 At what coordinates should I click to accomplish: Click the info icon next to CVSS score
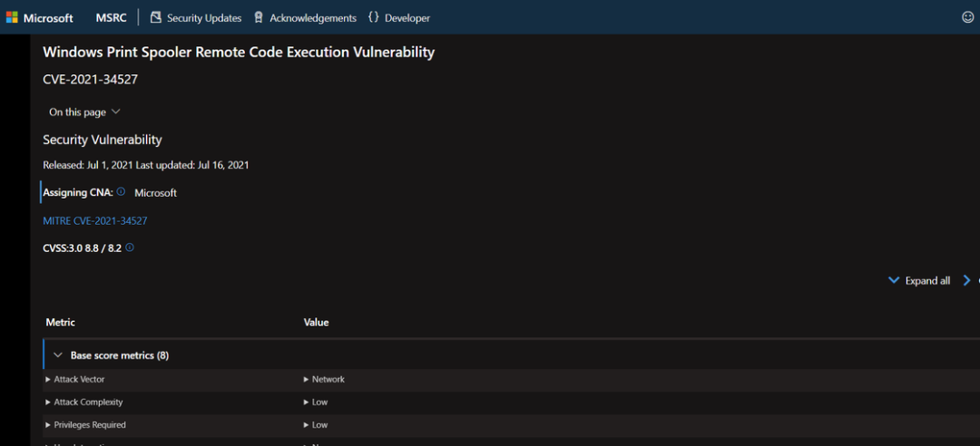coord(130,247)
